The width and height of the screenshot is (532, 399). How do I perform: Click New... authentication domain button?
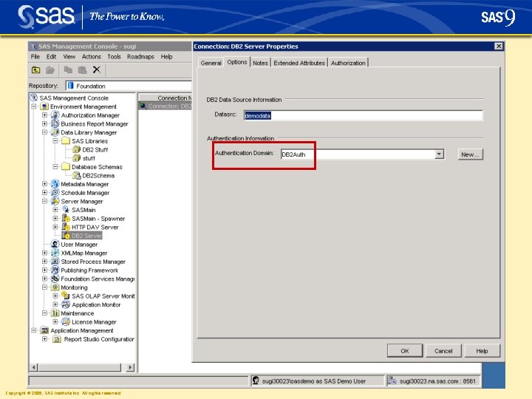[470, 154]
